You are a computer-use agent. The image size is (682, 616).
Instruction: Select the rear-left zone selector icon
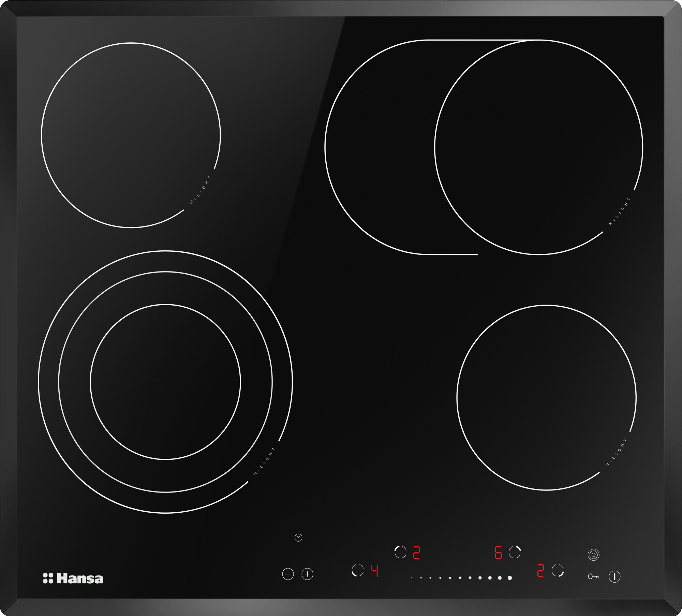(400, 552)
